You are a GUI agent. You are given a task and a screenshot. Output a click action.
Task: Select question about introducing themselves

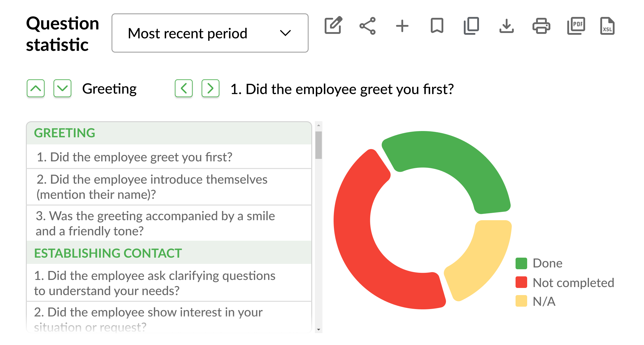152,187
